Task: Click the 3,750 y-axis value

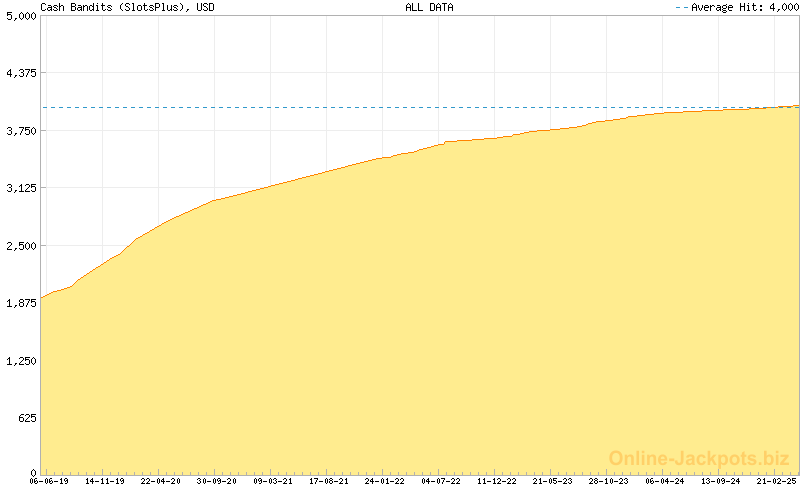Action: [x=18, y=131]
